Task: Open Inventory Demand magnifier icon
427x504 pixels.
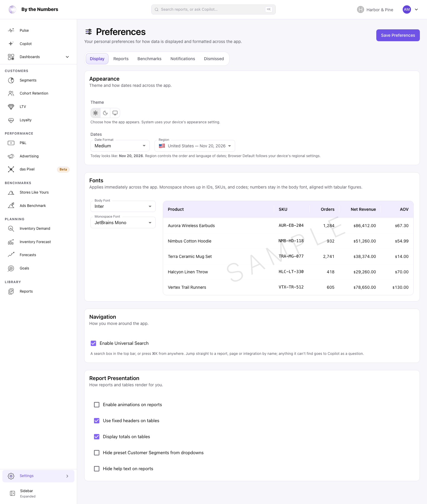Action: point(11,229)
